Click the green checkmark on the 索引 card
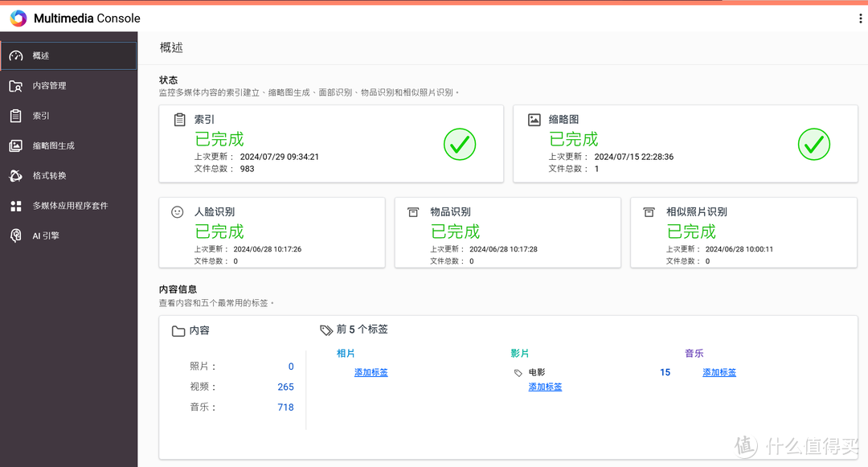The width and height of the screenshot is (868, 467). pyautogui.click(x=459, y=145)
